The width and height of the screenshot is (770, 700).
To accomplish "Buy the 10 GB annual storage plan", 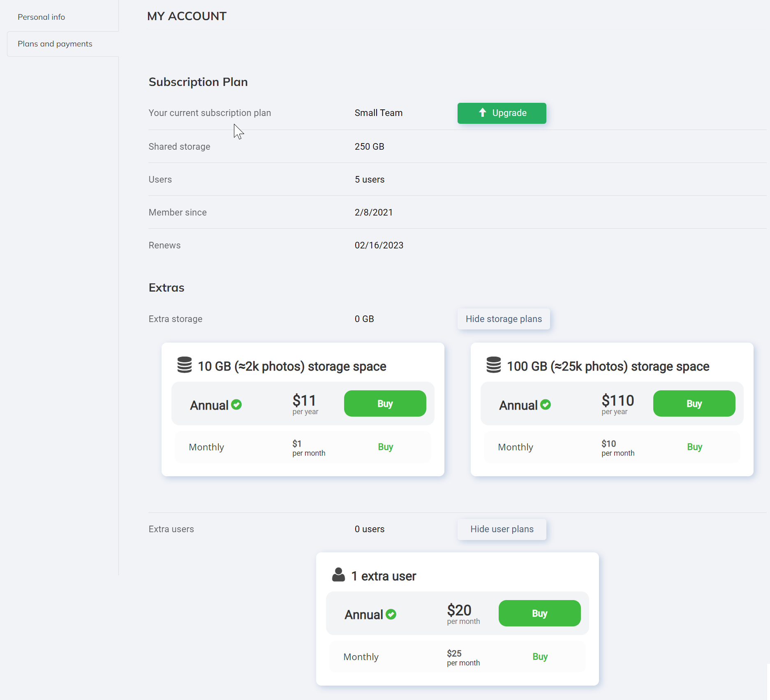I will 385,403.
